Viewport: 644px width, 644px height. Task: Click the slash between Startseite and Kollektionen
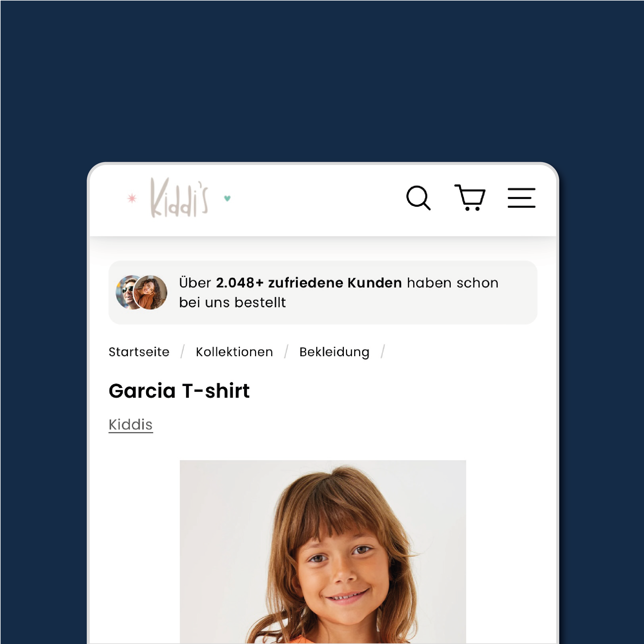click(x=182, y=352)
